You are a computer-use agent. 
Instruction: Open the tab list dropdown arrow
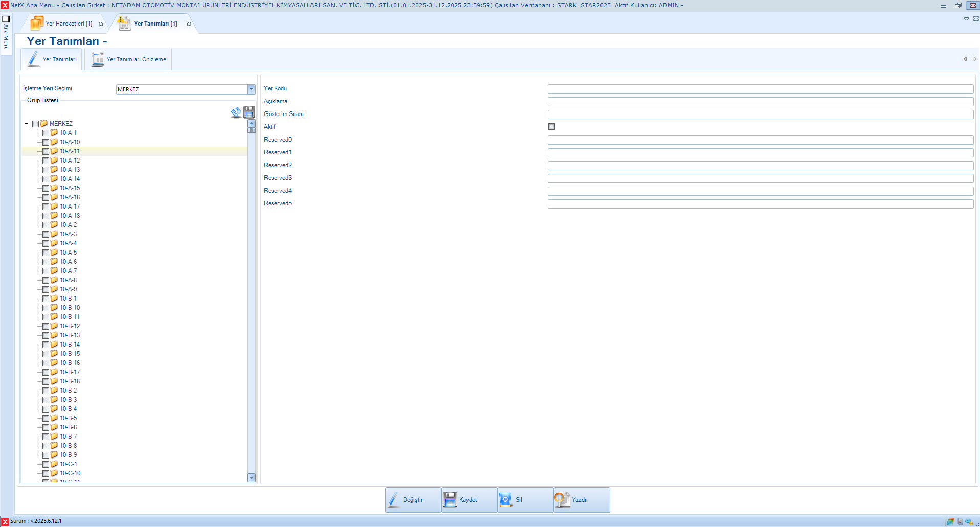click(x=966, y=19)
